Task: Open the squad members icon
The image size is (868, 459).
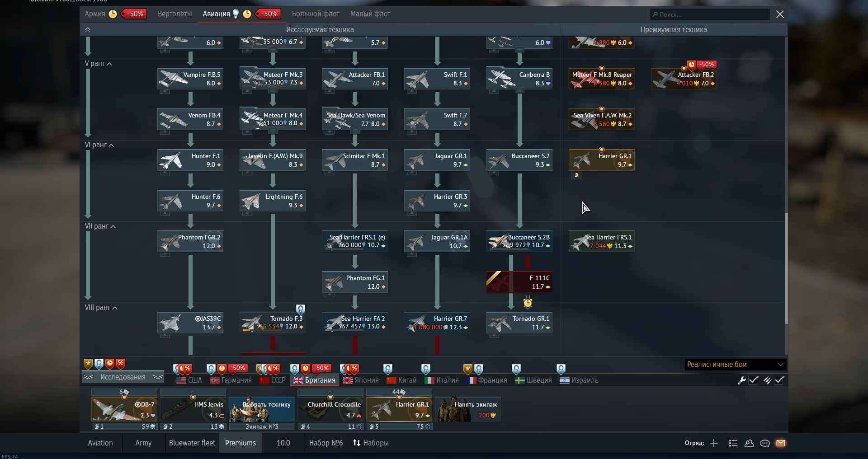Action: click(x=749, y=443)
